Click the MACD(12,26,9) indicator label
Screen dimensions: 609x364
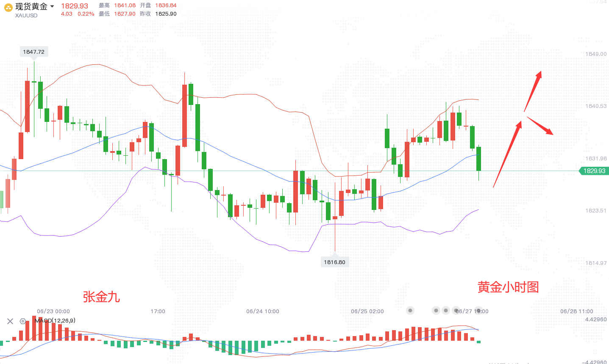(55, 320)
